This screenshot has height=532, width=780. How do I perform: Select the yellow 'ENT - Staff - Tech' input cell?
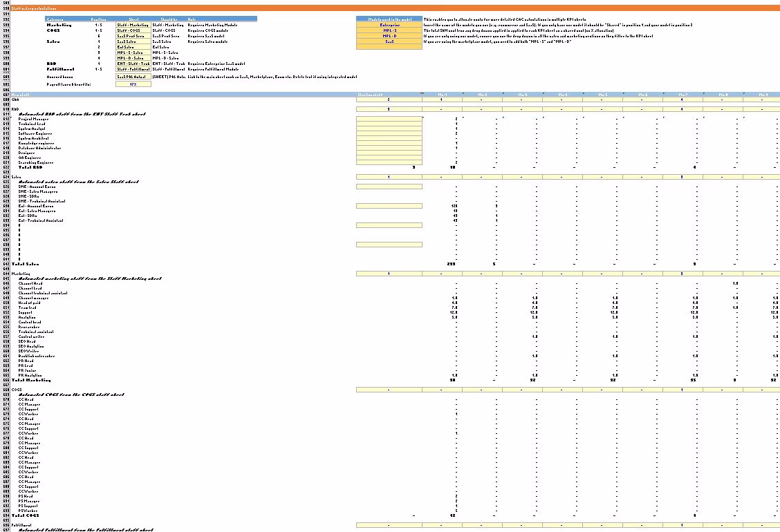coord(133,64)
